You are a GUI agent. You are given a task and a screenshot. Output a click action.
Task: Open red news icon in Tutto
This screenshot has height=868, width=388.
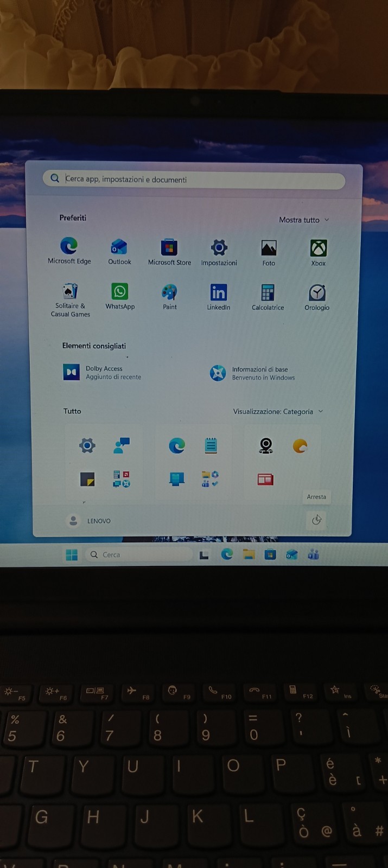coord(265,479)
